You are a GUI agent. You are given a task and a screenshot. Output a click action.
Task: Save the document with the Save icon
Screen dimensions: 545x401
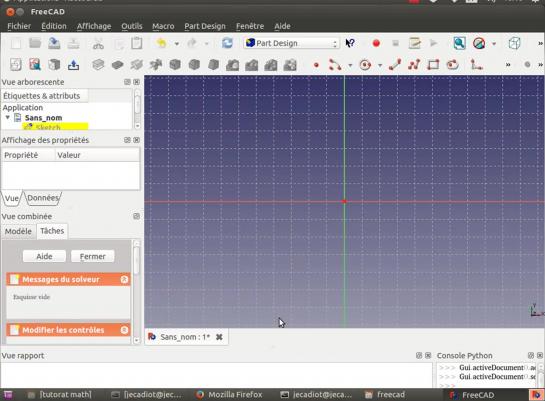[54, 43]
